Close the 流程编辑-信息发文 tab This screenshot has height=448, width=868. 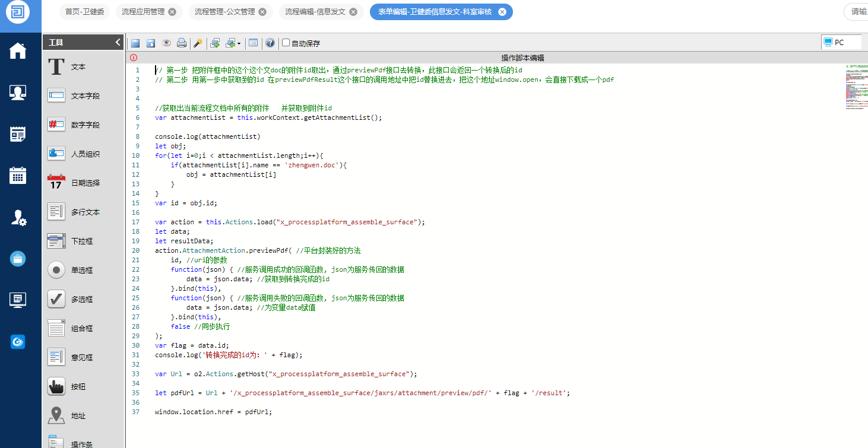tap(353, 12)
